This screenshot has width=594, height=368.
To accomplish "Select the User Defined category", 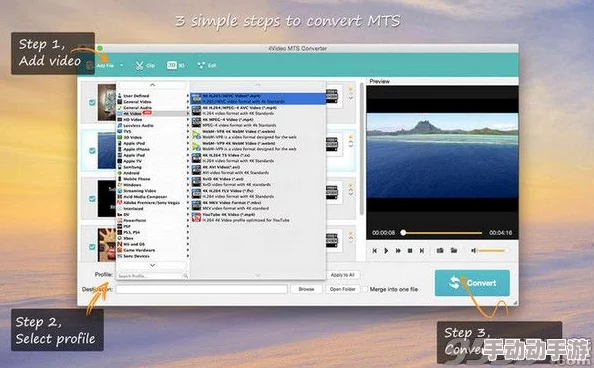I will pyautogui.click(x=153, y=96).
